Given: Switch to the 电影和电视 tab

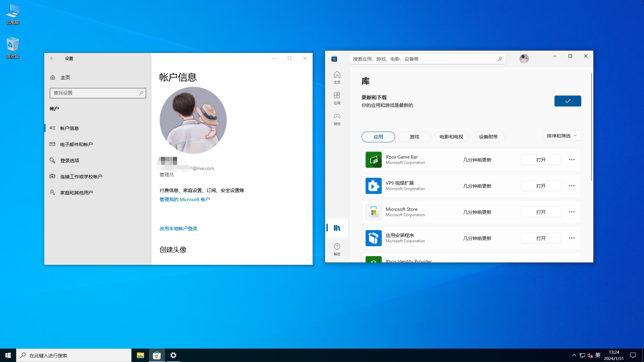Looking at the screenshot, I should click(451, 137).
